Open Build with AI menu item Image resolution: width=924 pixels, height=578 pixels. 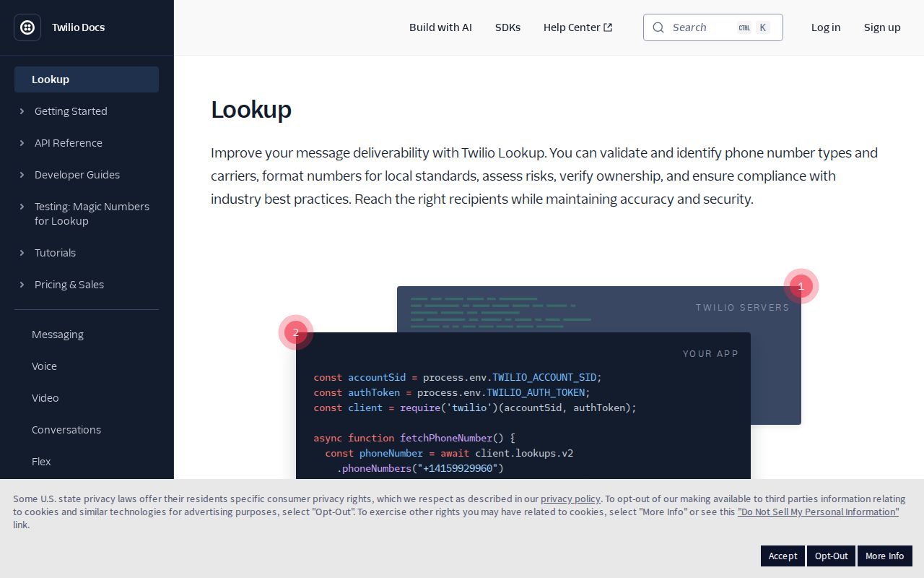pos(440,27)
